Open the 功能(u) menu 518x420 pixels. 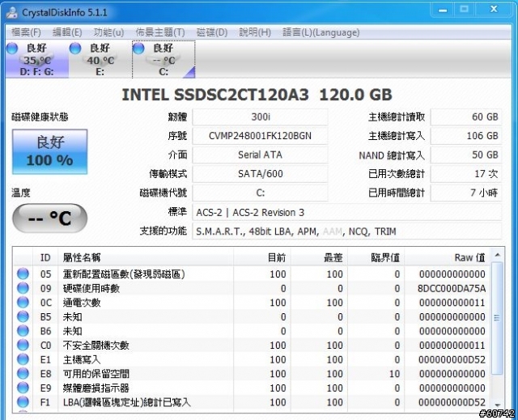108,32
